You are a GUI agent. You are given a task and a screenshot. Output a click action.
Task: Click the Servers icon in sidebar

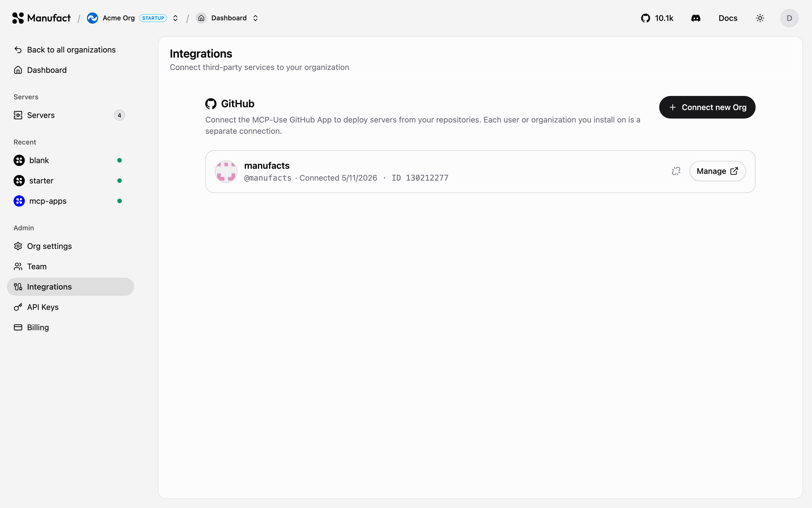click(18, 115)
